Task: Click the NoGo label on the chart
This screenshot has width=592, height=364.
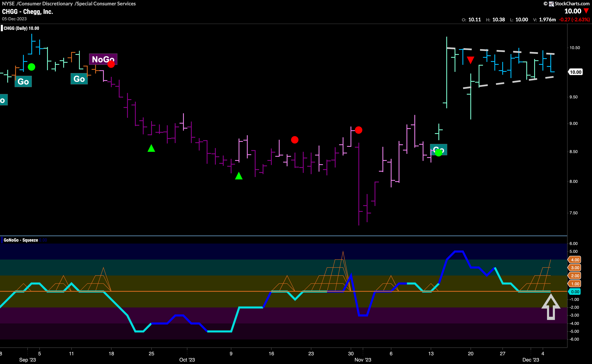Action: (103, 59)
